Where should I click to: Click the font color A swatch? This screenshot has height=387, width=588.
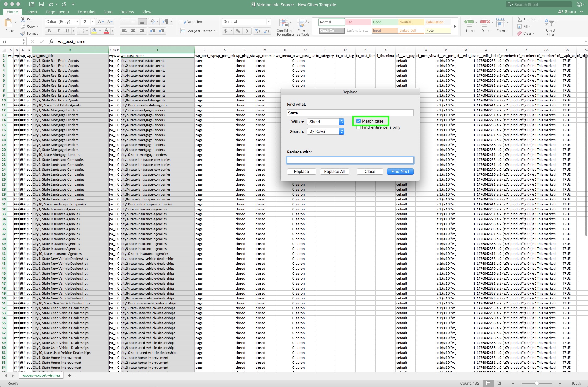106,31
